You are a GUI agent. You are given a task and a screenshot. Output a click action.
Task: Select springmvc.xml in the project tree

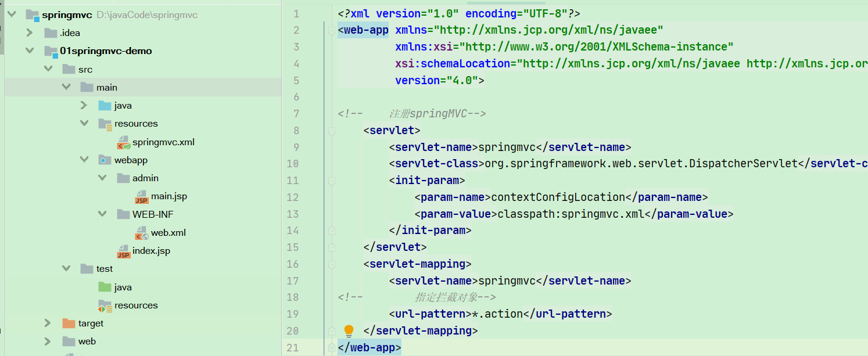pos(163,142)
